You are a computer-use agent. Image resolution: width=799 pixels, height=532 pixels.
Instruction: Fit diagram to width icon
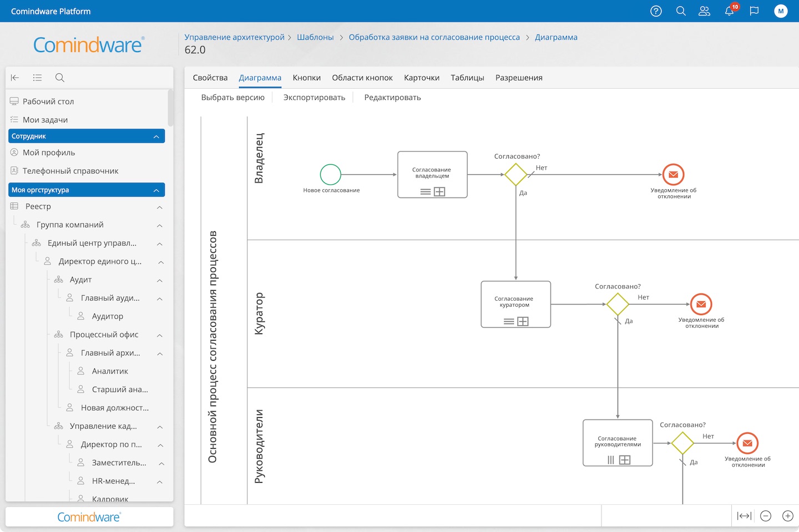pos(744,516)
